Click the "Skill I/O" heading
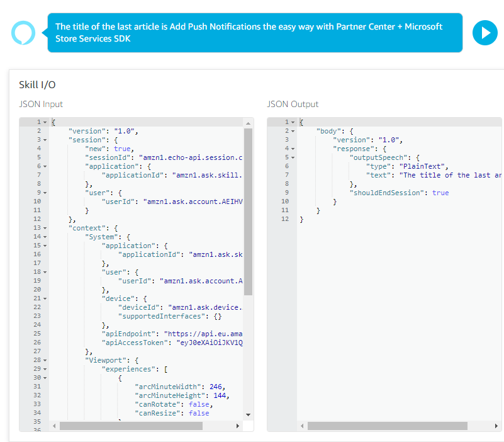Viewport: 504px width, 442px height. click(x=37, y=85)
